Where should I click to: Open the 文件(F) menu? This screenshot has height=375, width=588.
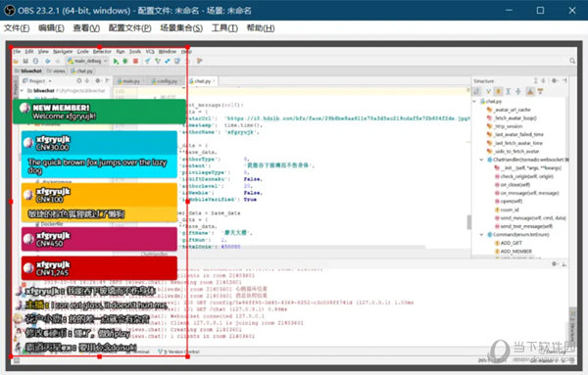click(x=17, y=28)
